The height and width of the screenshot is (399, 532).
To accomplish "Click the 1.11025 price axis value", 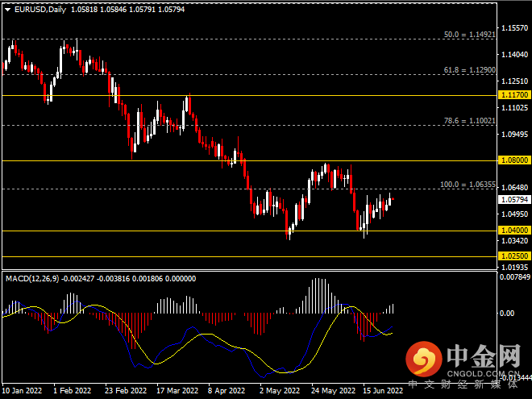I will 515,108.
